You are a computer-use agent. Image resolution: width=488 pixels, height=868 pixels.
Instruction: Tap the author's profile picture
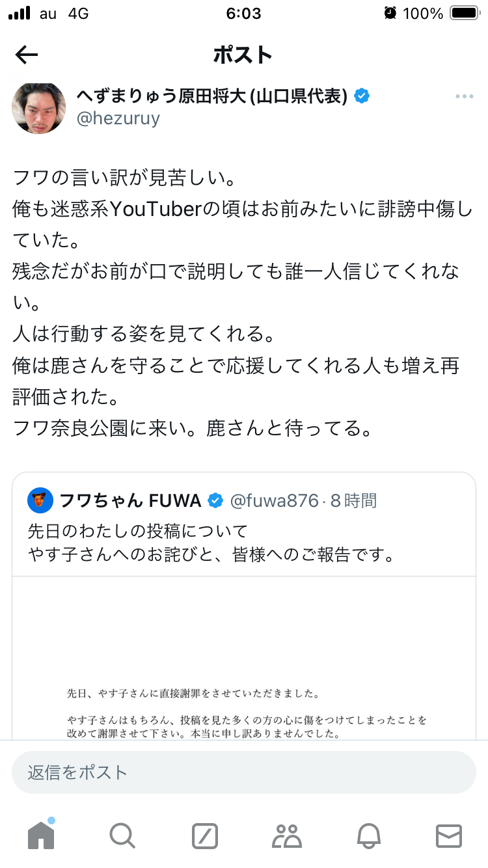(39, 107)
